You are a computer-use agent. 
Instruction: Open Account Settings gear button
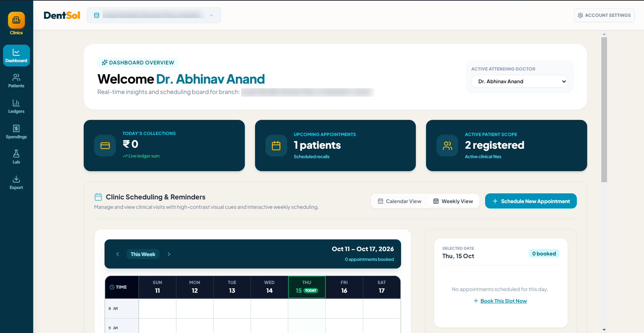tap(604, 15)
